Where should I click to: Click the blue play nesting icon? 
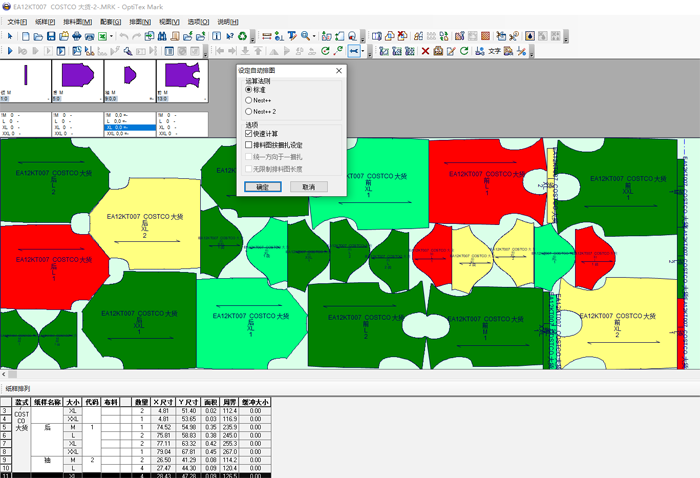point(10,51)
